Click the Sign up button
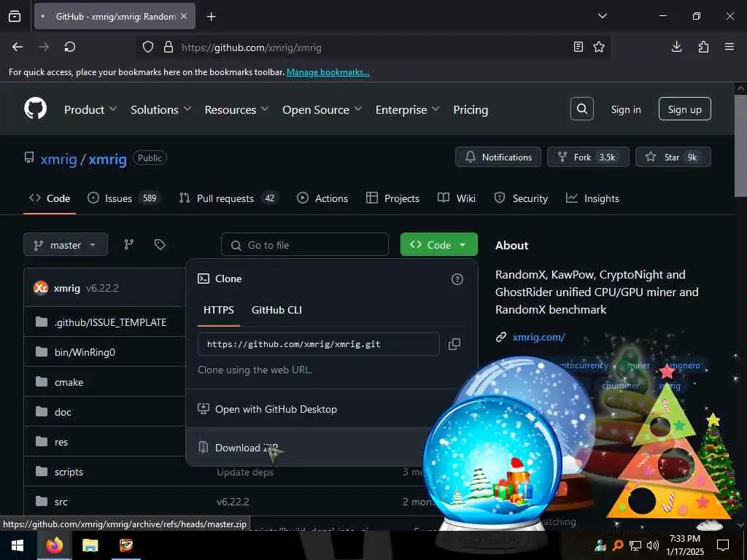747x560 pixels. click(x=684, y=109)
